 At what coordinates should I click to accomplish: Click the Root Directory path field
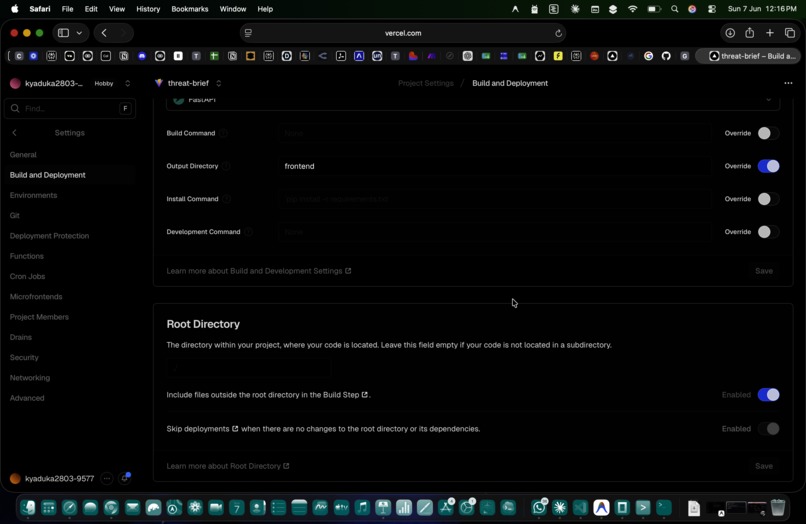coord(248,368)
